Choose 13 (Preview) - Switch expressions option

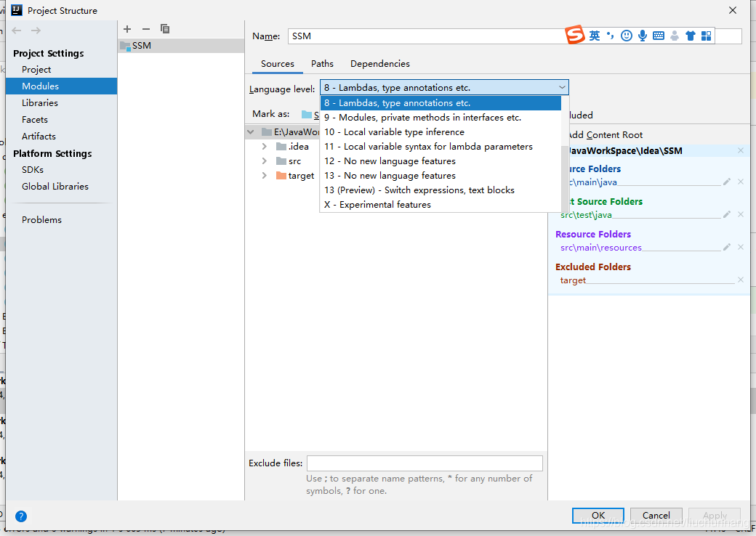point(441,190)
